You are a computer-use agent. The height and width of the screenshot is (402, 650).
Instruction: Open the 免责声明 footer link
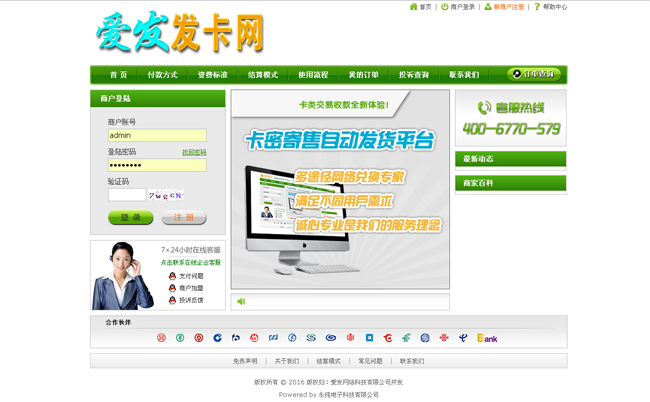click(x=245, y=361)
